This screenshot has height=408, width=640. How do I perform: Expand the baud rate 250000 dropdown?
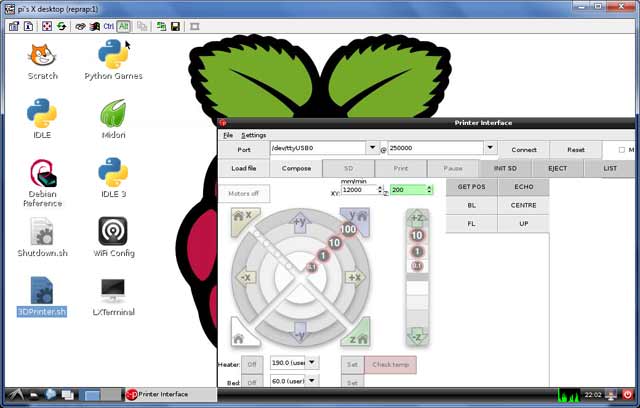490,148
